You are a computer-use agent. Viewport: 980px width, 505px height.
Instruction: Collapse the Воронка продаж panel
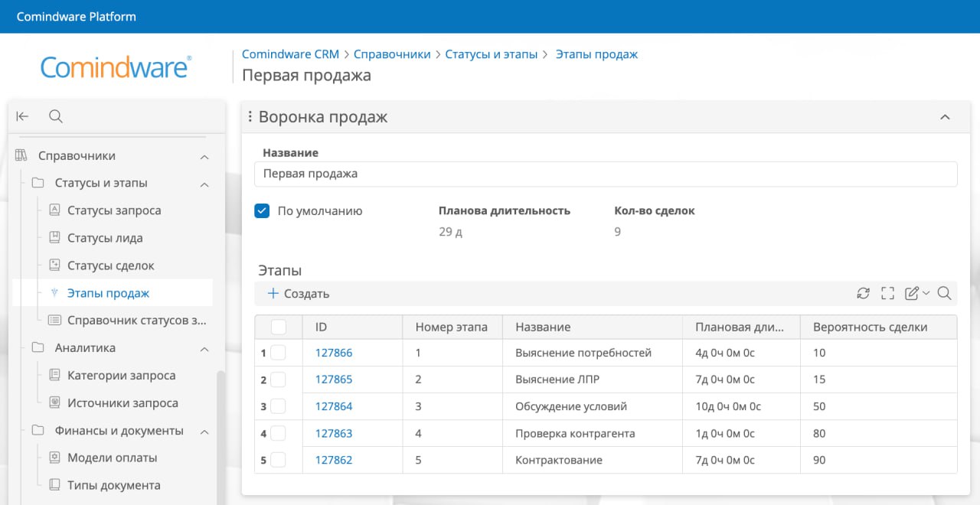945,117
